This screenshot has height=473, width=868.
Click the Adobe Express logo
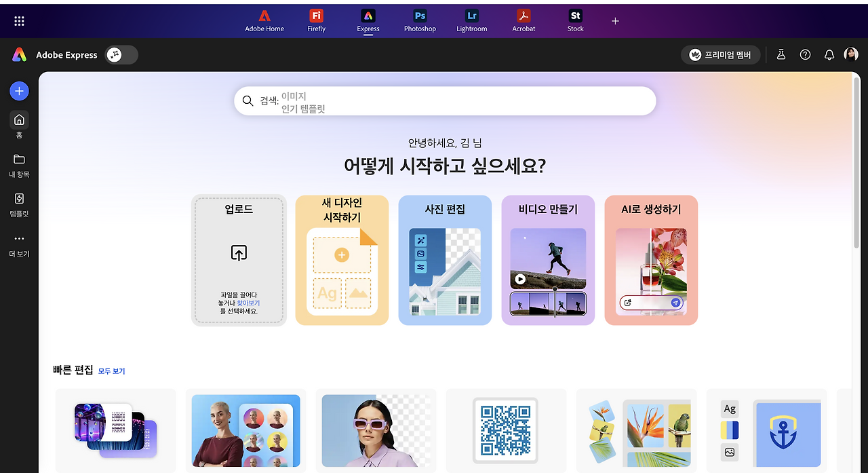coord(20,55)
